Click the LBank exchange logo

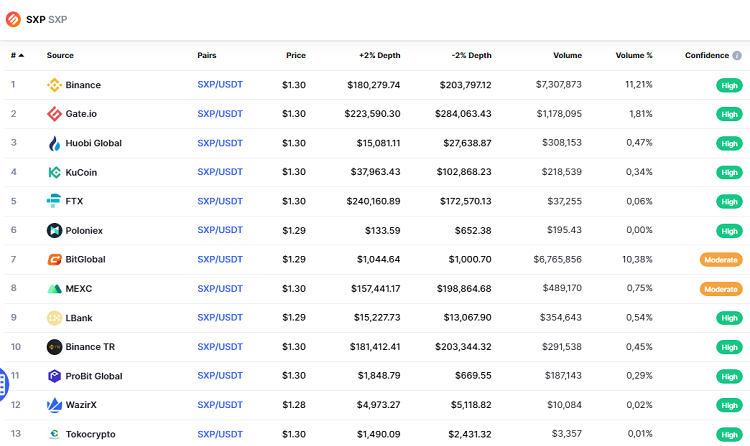[54, 318]
